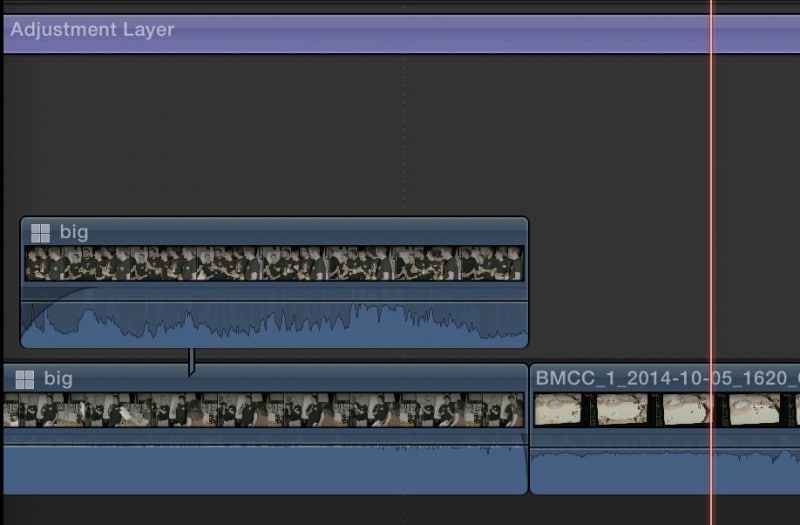
Task: Click the connection point under connected big clip
Action: [x=191, y=362]
